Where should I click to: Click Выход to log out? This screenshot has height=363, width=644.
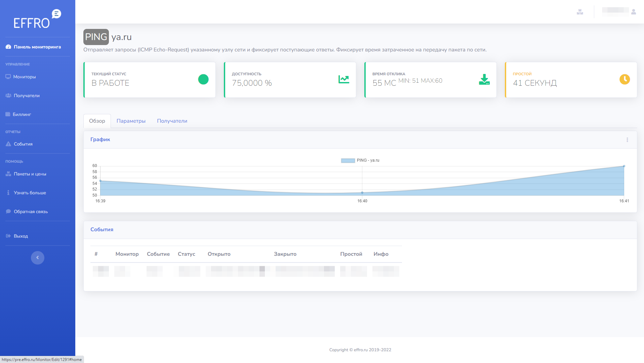tap(21, 236)
